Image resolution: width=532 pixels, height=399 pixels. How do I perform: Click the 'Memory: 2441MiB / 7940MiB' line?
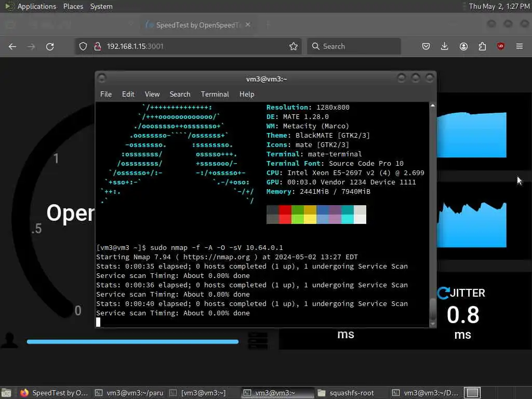(x=318, y=192)
